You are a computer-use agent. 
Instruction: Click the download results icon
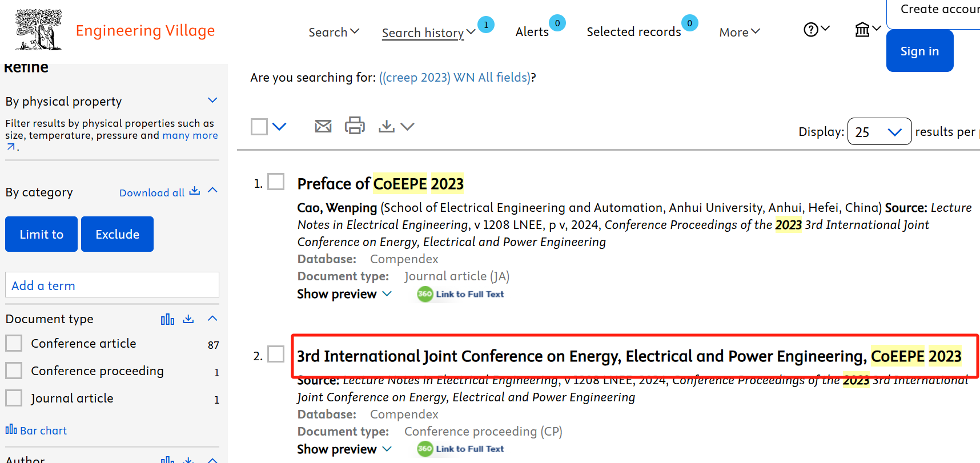[387, 126]
